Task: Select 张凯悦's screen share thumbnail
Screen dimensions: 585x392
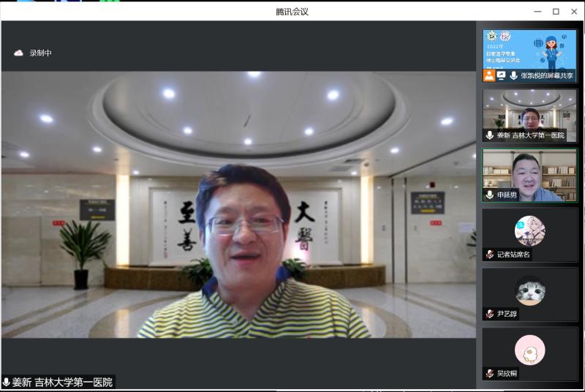Action: (x=529, y=50)
